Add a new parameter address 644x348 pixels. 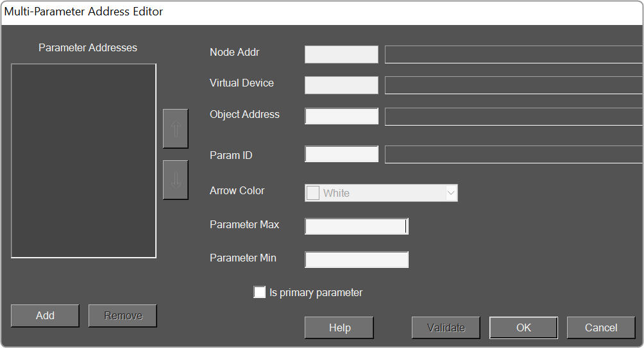click(x=45, y=315)
